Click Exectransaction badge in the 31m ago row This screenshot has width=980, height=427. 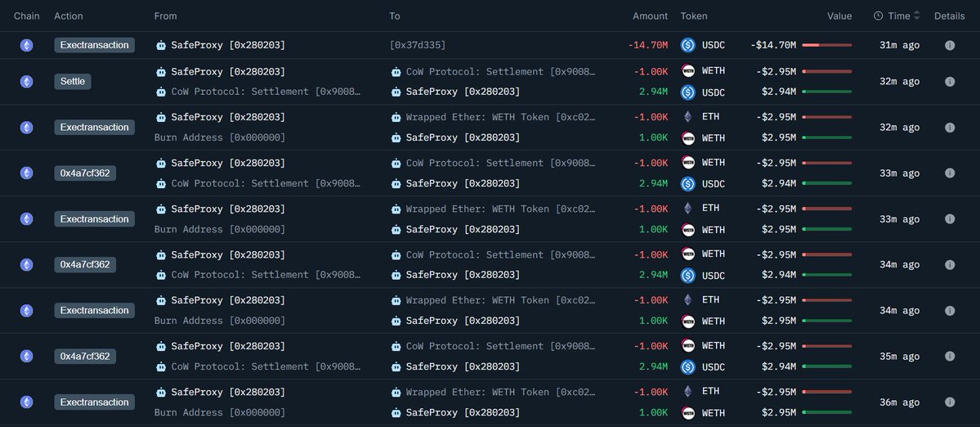(94, 46)
